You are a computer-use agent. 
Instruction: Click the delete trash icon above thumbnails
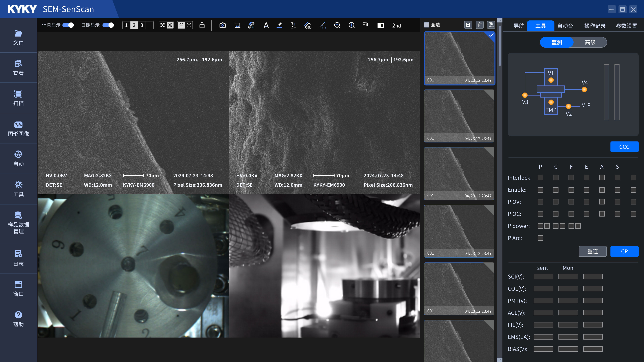click(x=479, y=25)
